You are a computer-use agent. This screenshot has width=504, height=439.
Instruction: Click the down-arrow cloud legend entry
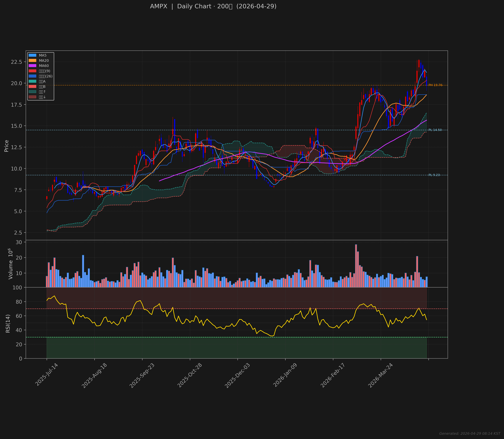[32, 97]
